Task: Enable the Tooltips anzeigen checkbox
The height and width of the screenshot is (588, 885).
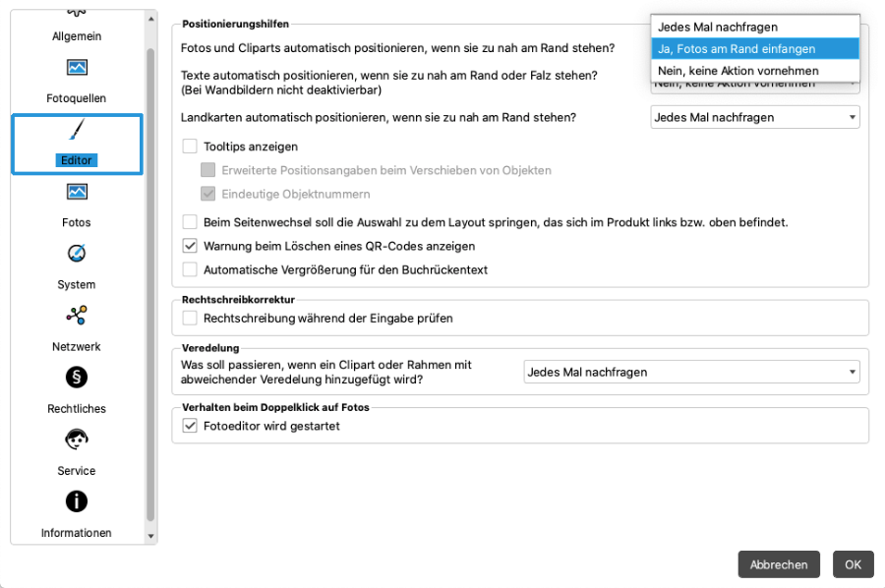Action: pos(191,147)
